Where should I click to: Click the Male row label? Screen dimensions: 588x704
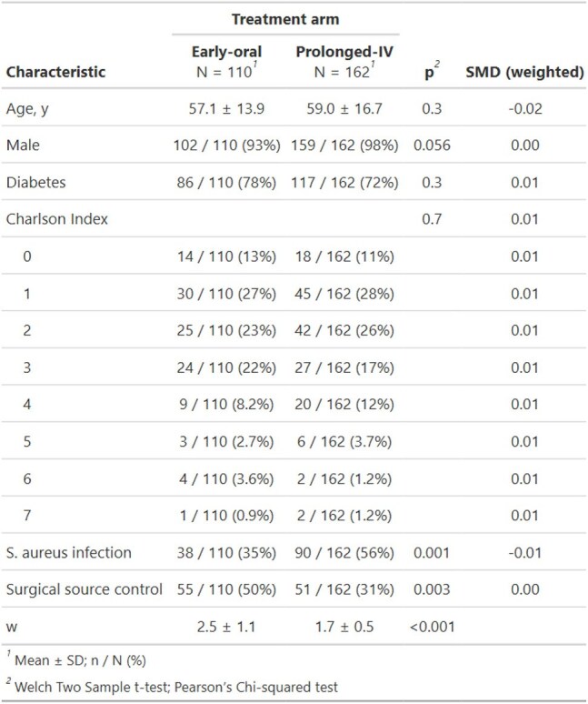click(x=23, y=146)
